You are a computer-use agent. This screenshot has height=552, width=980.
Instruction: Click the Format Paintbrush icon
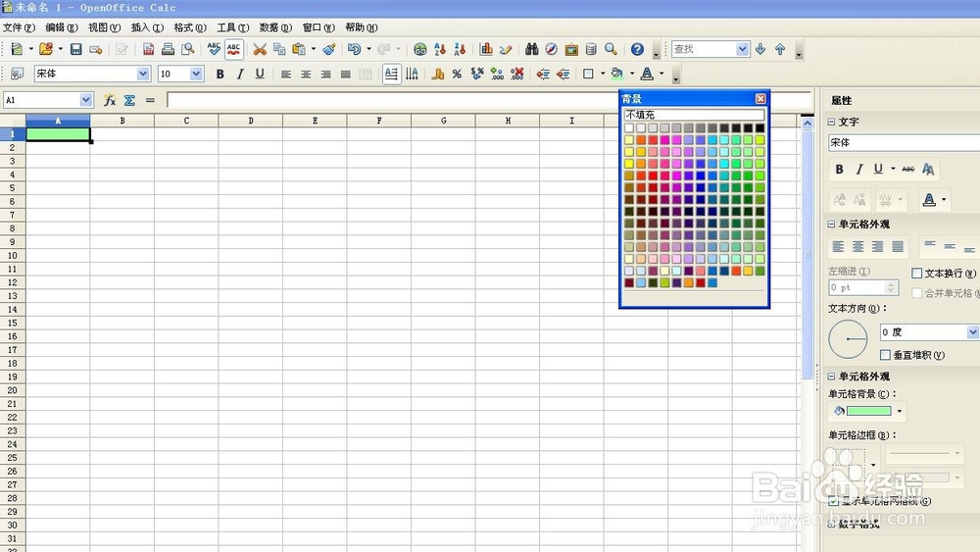click(x=328, y=49)
